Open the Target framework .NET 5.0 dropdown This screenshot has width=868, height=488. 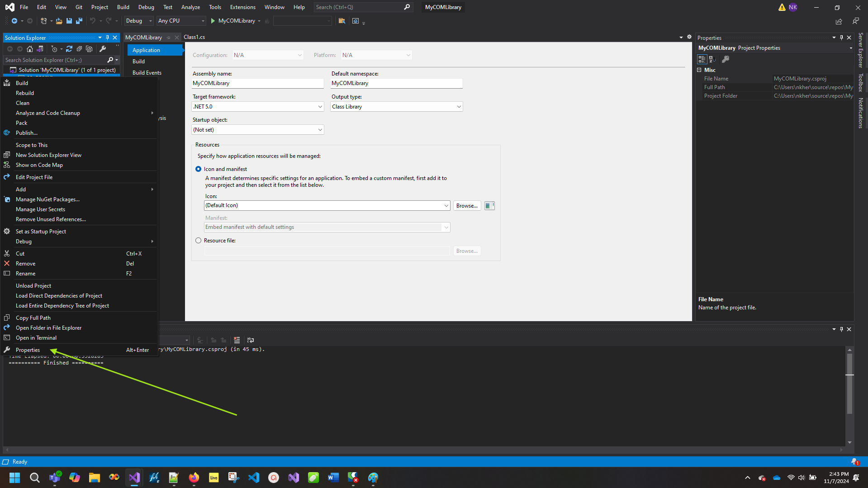[x=257, y=107]
